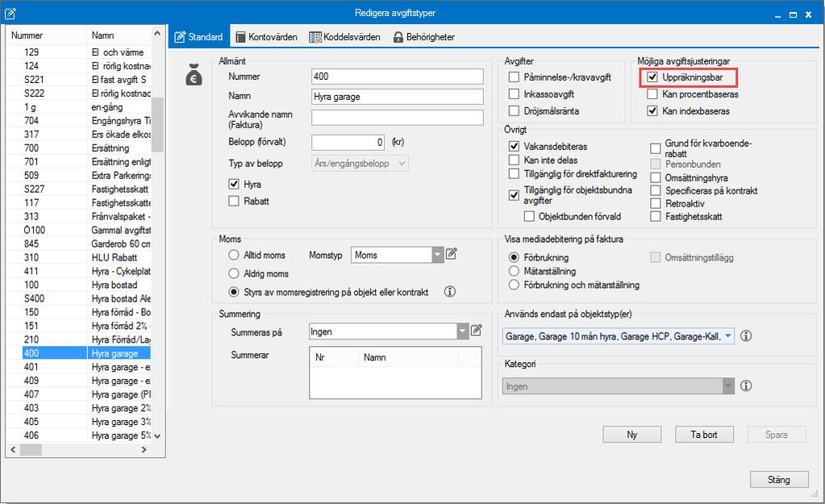825x504 pixels.
Task: Enable Inkassoavgift checkbox
Action: point(514,94)
